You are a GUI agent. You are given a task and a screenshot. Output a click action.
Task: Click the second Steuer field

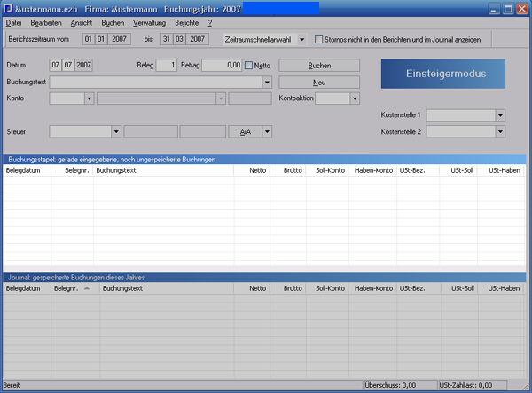(x=151, y=131)
